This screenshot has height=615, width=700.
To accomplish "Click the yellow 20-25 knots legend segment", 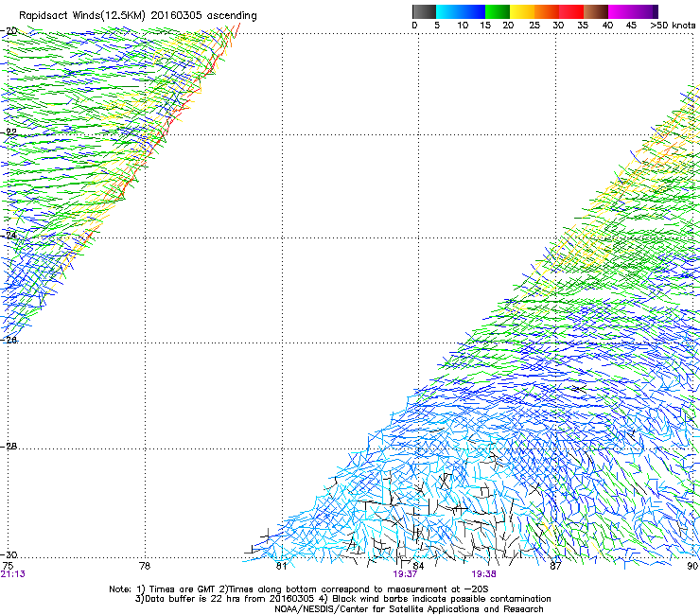I will click(522, 11).
